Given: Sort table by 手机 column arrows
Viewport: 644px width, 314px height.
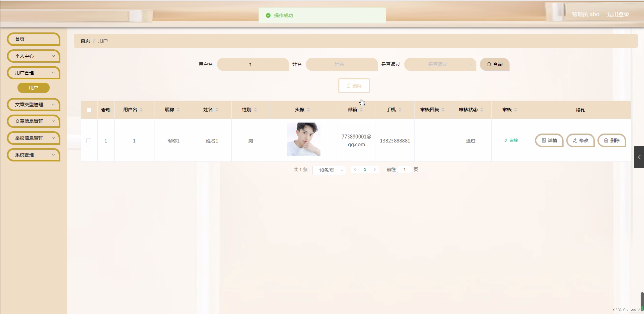Looking at the screenshot, I should 400,110.
